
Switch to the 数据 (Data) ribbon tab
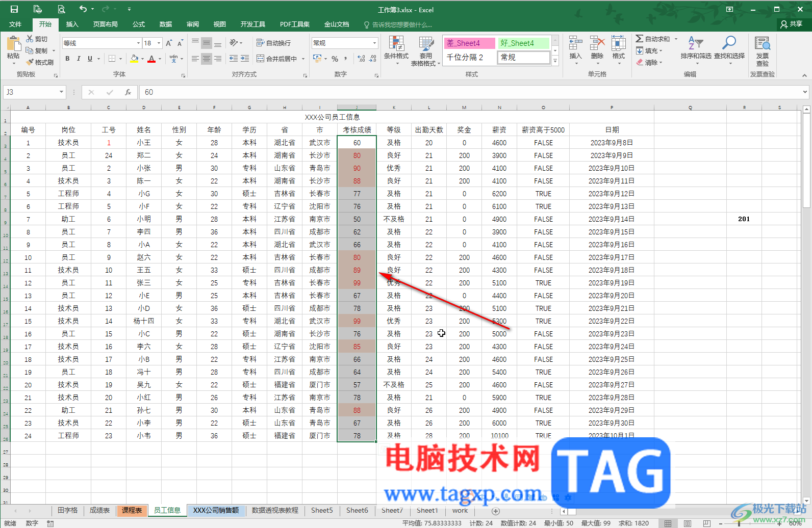click(166, 24)
